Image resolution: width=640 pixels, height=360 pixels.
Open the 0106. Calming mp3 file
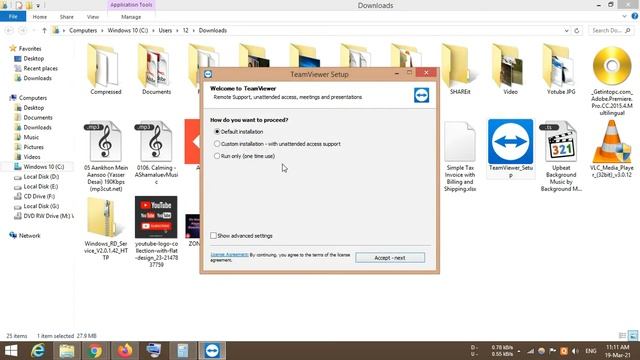pos(156,142)
